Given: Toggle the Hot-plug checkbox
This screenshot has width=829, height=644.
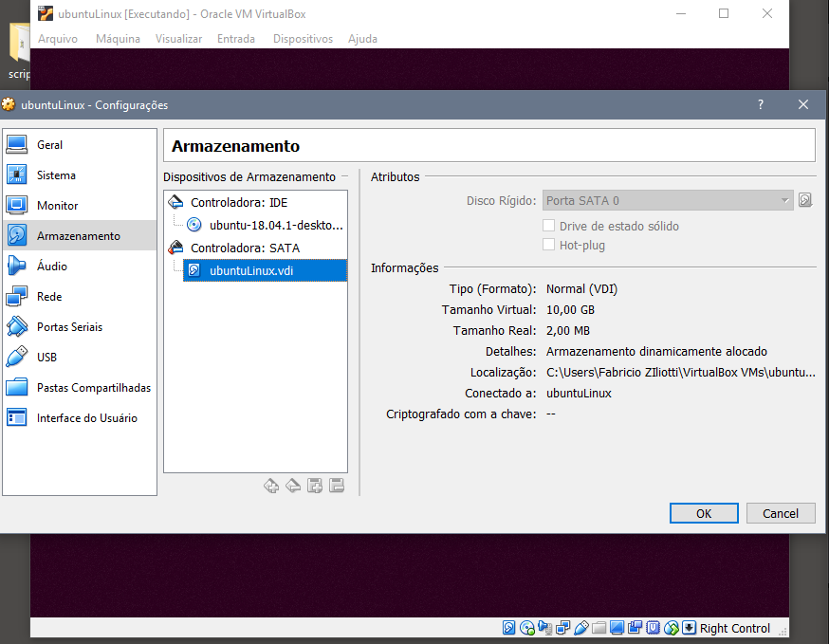Looking at the screenshot, I should click(549, 245).
